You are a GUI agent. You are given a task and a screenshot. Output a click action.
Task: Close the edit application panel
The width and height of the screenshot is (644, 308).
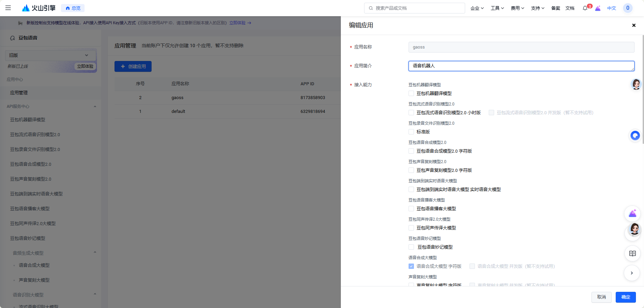634,25
